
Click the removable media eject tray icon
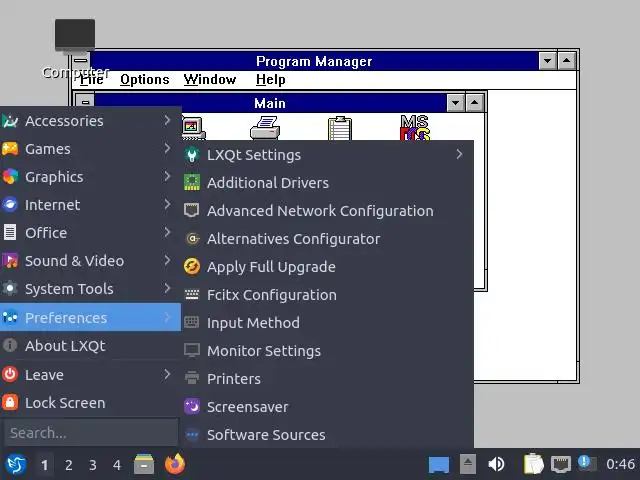tap(468, 464)
